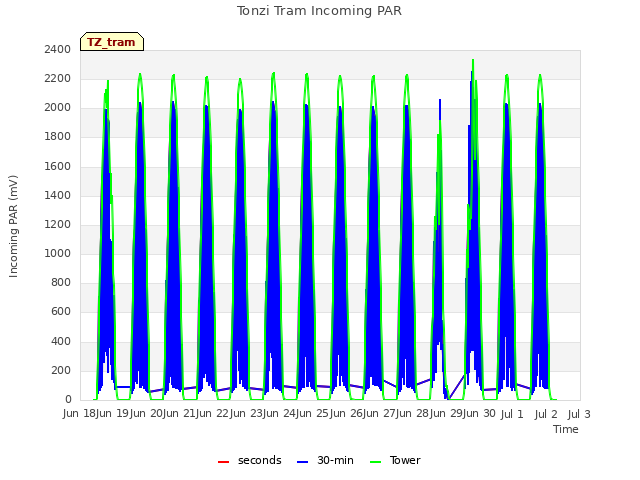Click the 1200 y-axis tick label
Screen dimensions: 640x480
[x=58, y=224]
